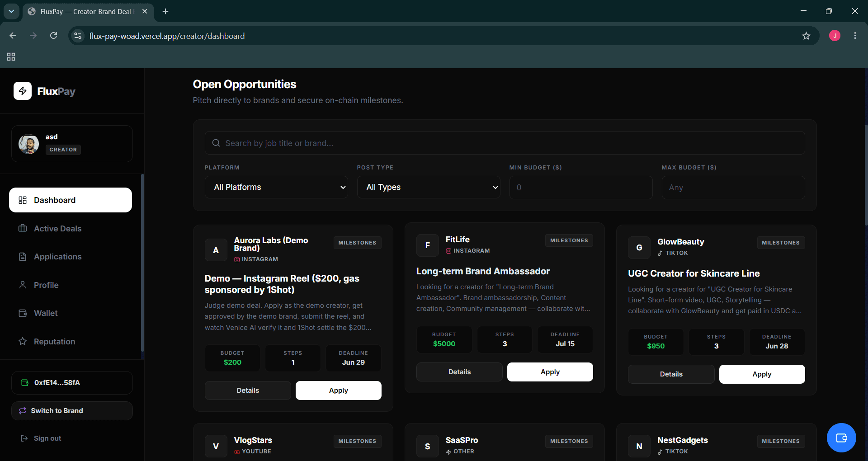
Task: Click the Jun 28 deadline on GlowBeauty card
Action: pos(777,346)
